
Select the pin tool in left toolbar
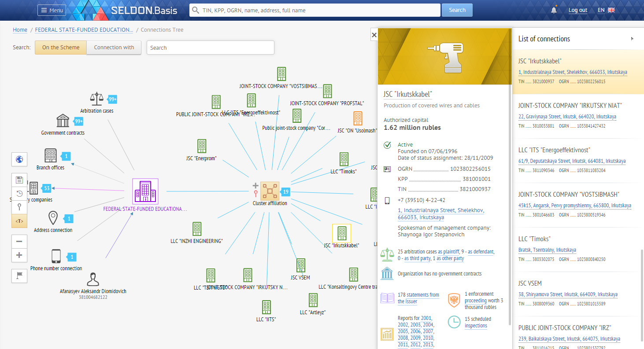point(19,207)
